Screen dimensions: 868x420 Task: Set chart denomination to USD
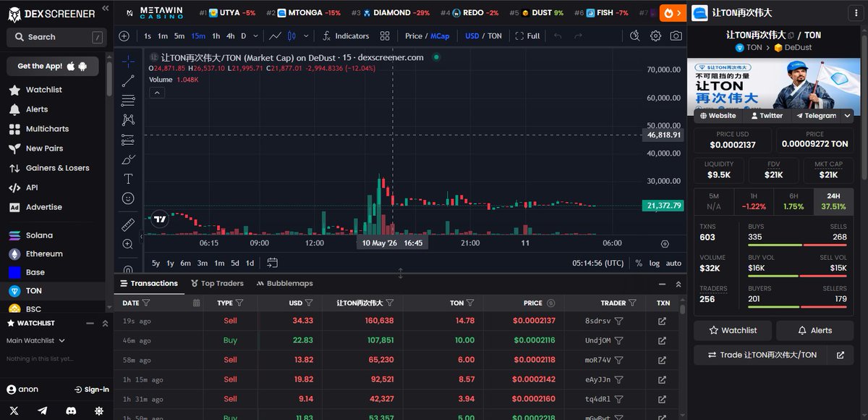[472, 35]
